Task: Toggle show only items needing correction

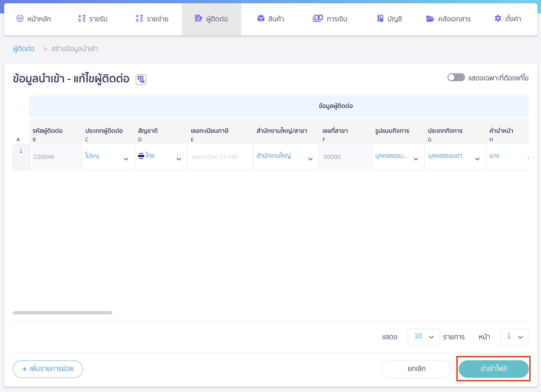Action: 456,77
